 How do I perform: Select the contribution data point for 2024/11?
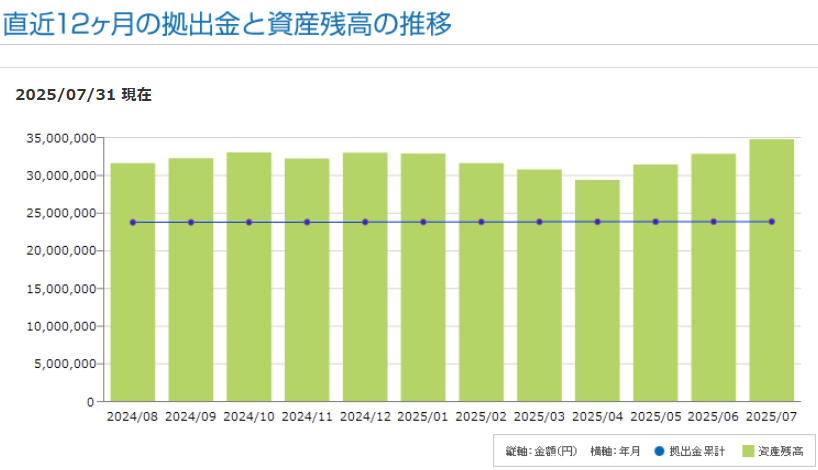pos(307,222)
